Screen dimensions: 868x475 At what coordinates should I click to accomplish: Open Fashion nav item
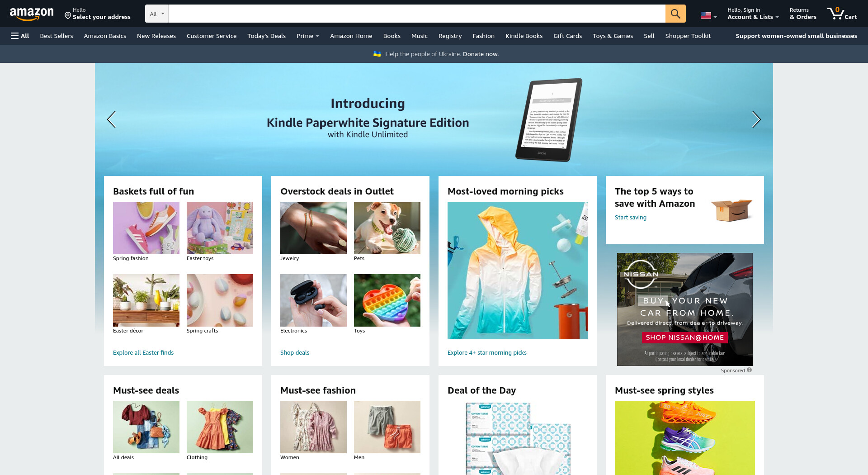(x=484, y=36)
